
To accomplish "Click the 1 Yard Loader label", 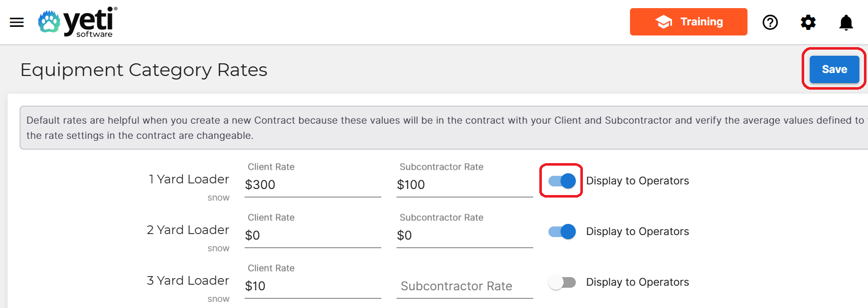I will [x=188, y=179].
